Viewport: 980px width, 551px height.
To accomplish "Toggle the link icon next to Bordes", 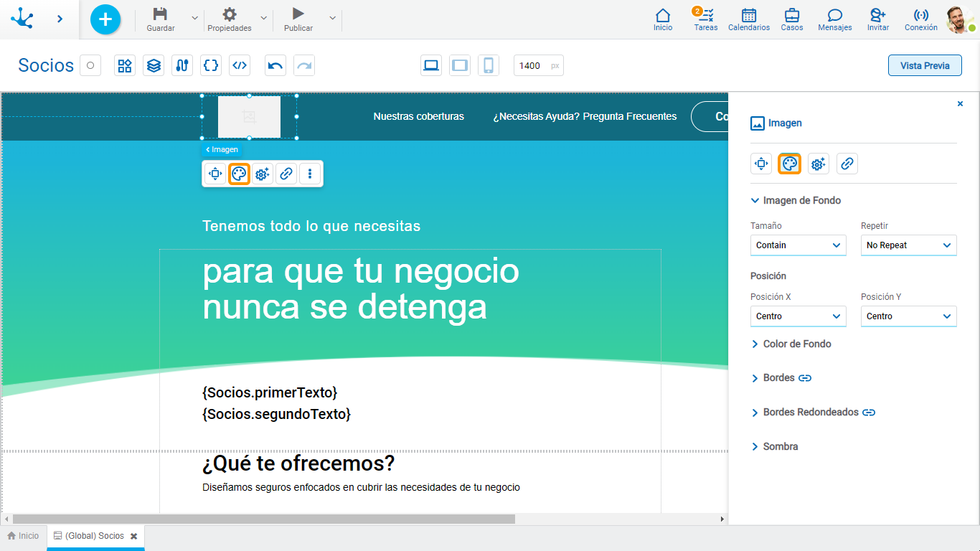I will tap(805, 378).
